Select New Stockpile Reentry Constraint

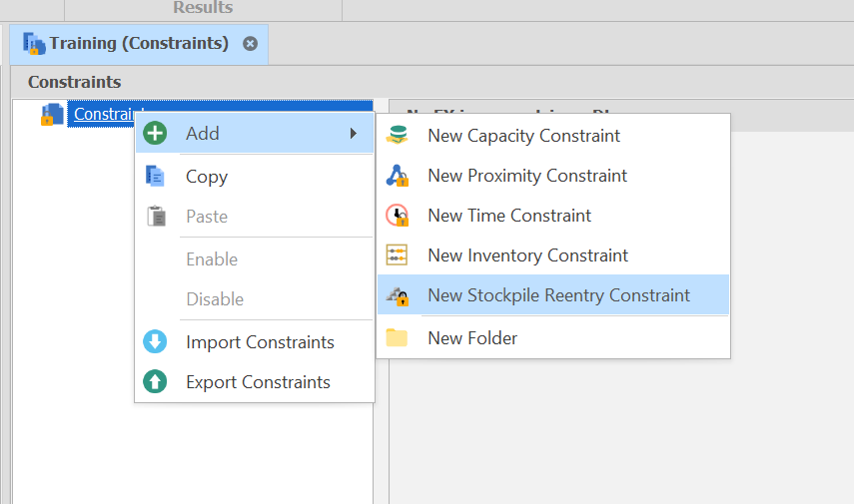click(x=558, y=295)
